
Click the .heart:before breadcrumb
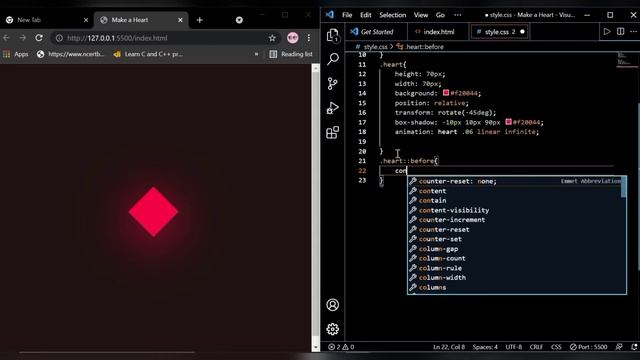[420, 47]
